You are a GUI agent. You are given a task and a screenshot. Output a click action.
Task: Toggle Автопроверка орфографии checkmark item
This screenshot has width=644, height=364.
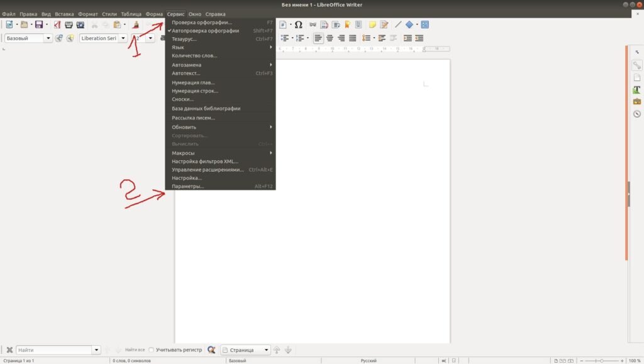point(220,31)
